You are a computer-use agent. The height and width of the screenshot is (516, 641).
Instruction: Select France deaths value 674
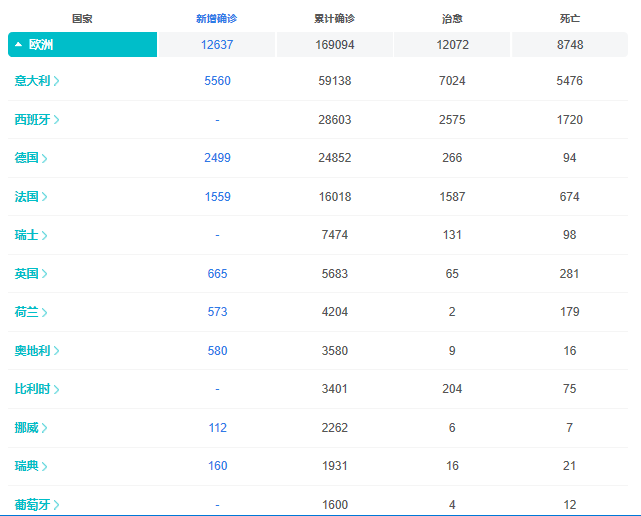click(569, 197)
